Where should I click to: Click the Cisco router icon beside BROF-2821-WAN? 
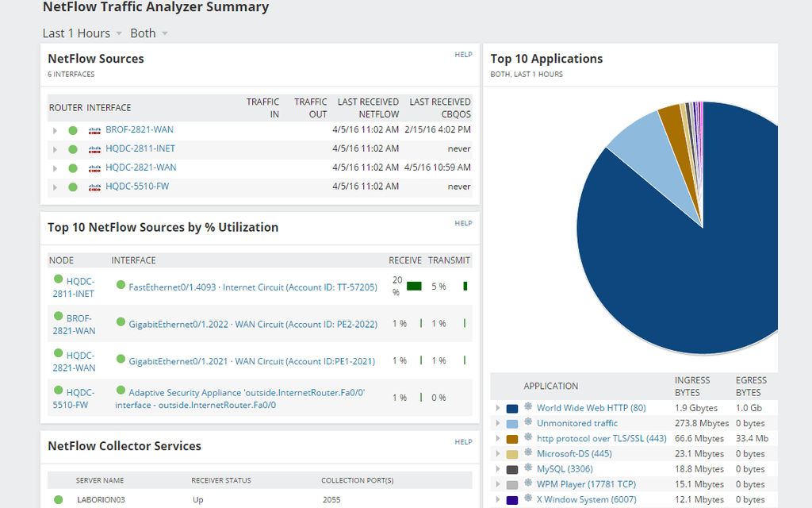[x=94, y=129]
